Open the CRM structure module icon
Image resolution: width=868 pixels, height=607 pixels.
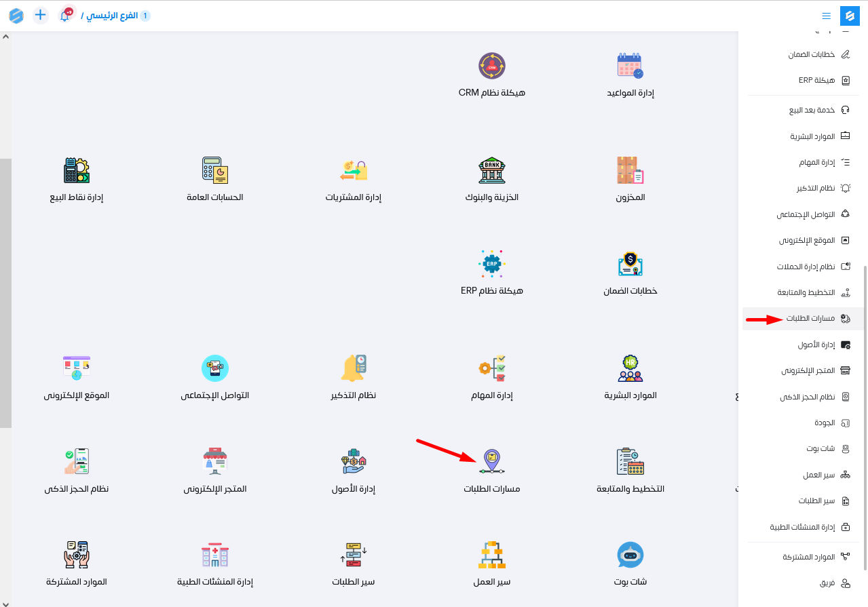(492, 66)
